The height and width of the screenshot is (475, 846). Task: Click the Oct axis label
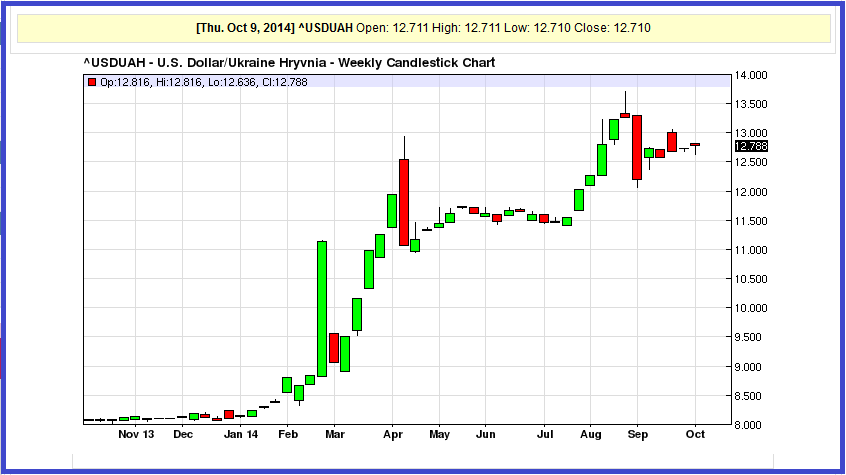[x=695, y=435]
